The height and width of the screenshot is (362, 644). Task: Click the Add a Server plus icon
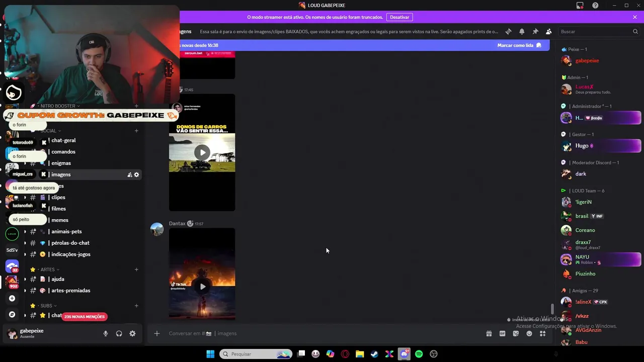[12, 298]
